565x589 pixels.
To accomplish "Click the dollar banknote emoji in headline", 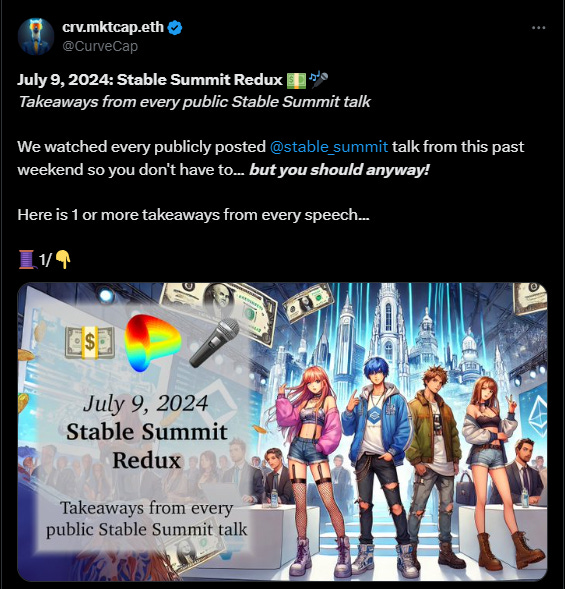I will 296,80.
